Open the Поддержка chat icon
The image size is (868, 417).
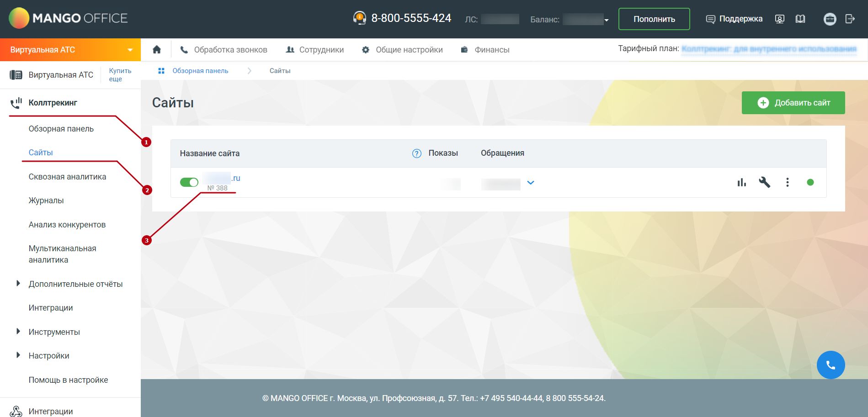[x=711, y=19]
